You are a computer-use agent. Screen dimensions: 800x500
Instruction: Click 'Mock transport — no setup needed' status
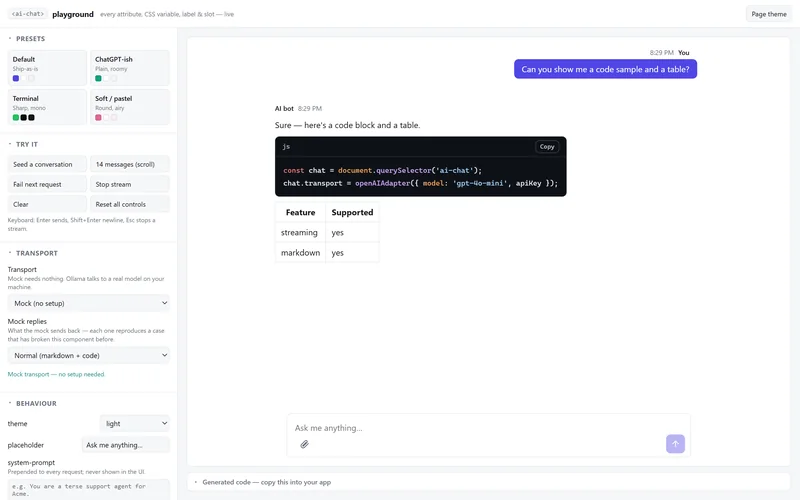pos(56,374)
